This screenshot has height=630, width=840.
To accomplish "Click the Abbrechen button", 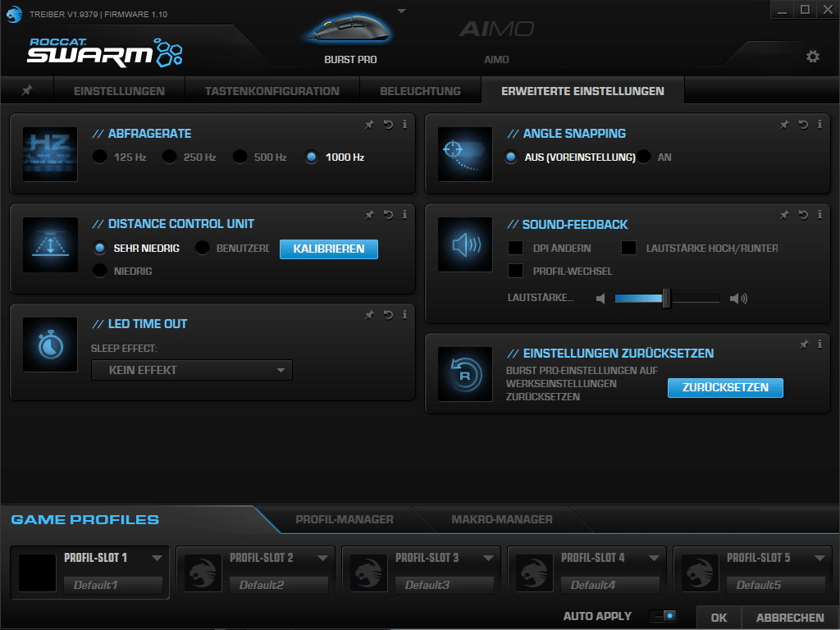I will (790, 617).
